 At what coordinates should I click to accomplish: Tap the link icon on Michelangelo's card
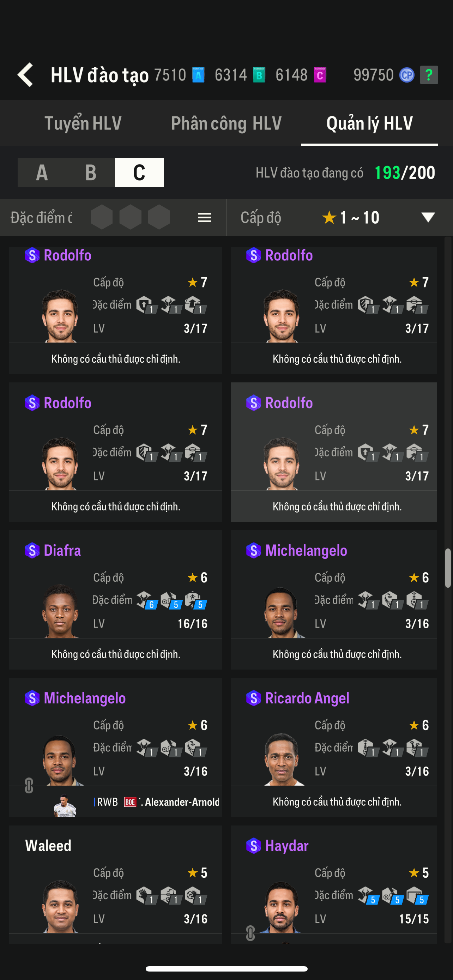pyautogui.click(x=29, y=786)
